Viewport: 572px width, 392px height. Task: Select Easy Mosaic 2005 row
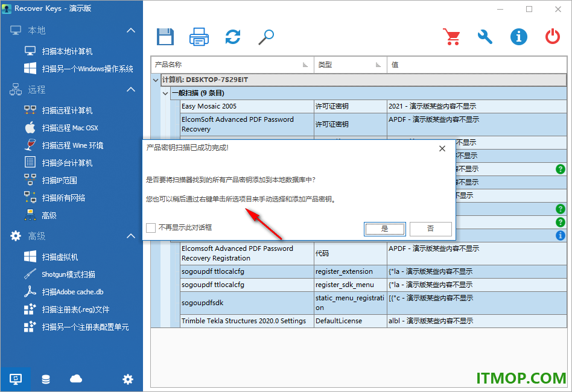coord(373,106)
